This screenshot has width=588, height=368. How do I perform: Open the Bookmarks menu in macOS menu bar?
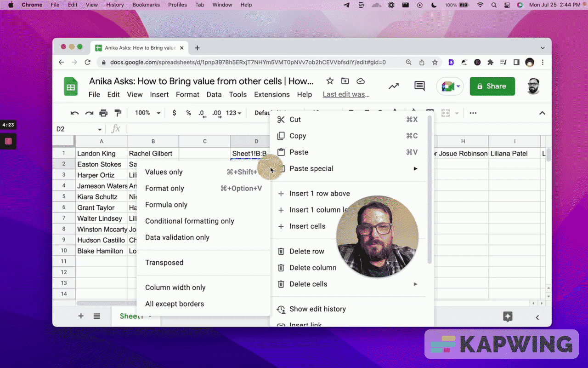(147, 5)
